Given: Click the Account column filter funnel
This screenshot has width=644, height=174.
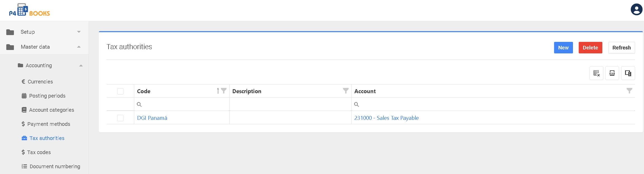Looking at the screenshot, I should [x=629, y=91].
